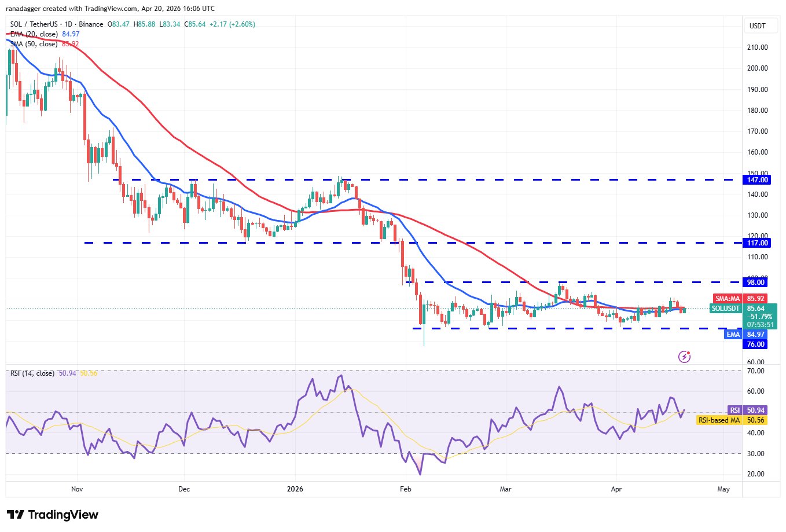Viewport: 786px width, 532px height.
Task: Click the yellow RSI-based MA 50.56 label
Action: click(x=732, y=420)
